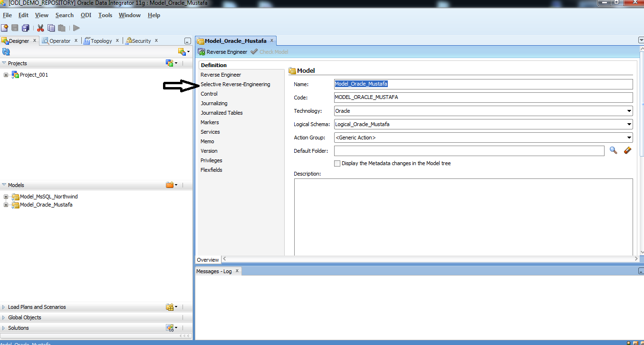Open the Tools menu

coord(105,15)
